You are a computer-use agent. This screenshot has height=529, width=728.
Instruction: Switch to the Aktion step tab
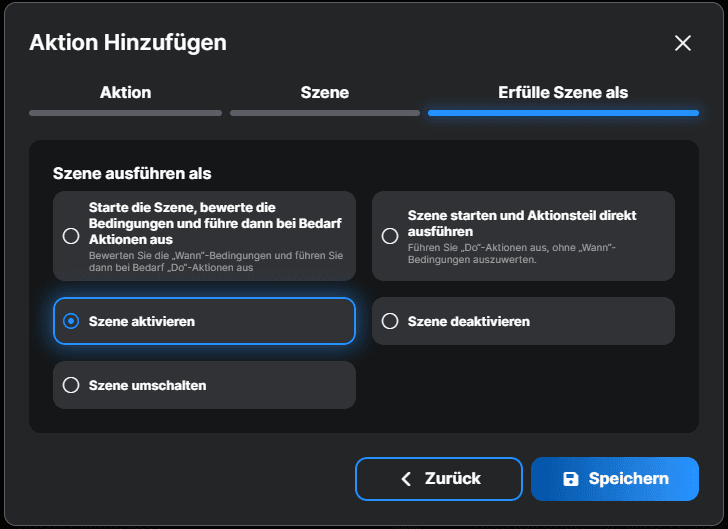pos(125,92)
